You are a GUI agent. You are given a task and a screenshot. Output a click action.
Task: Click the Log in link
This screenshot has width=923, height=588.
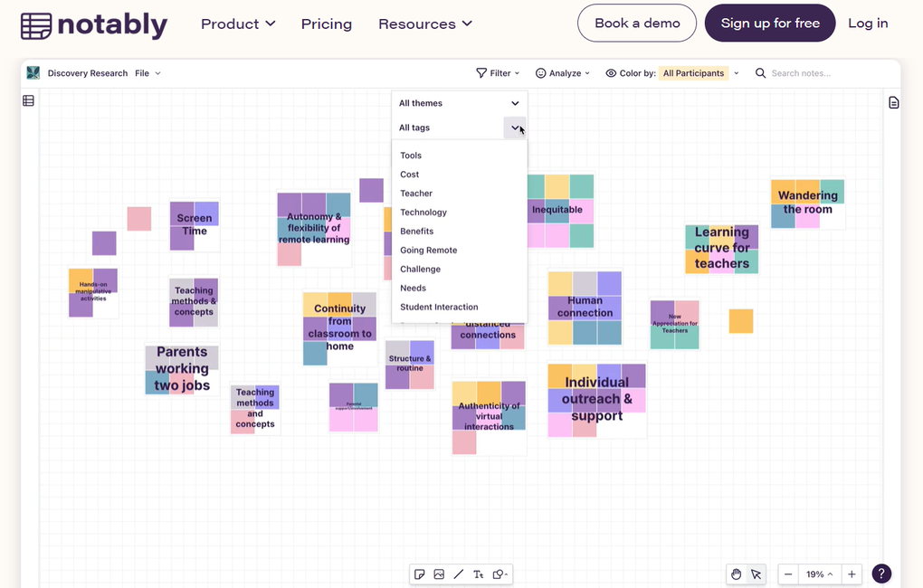(867, 23)
